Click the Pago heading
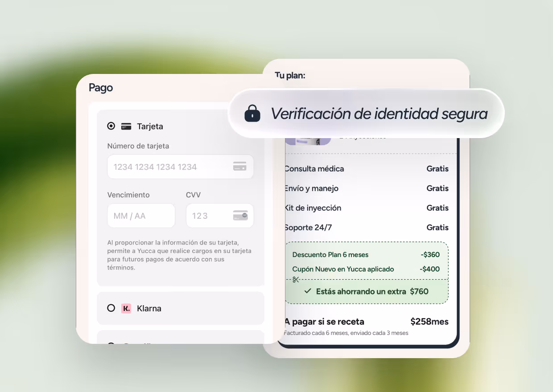 [x=101, y=88]
